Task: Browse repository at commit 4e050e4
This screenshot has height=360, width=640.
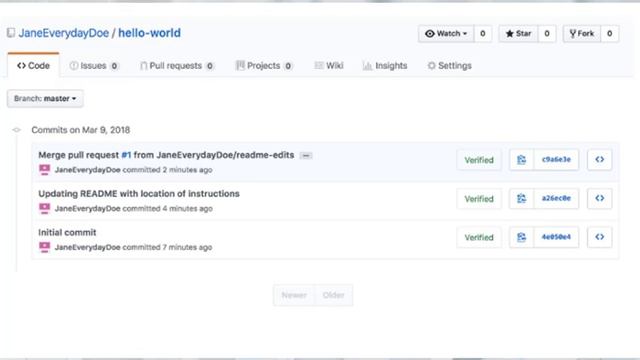Action: (600, 237)
